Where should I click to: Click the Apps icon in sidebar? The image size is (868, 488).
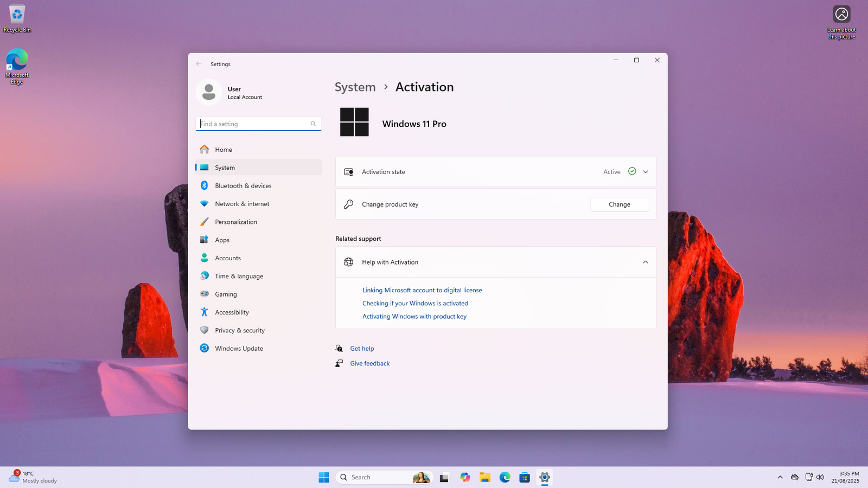coord(204,240)
